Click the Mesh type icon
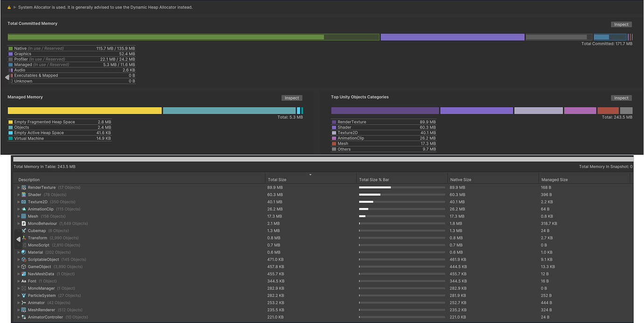The image size is (644, 323). coord(24,217)
